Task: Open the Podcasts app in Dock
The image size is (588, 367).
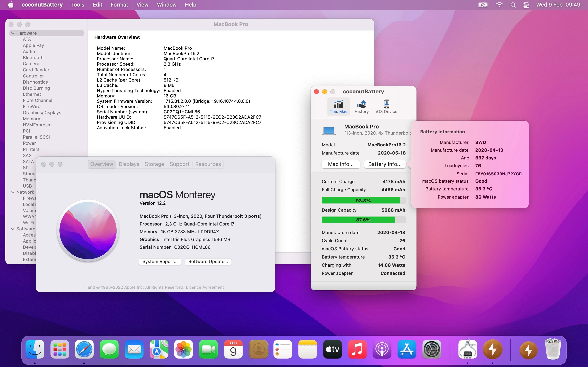Action: (x=382, y=349)
